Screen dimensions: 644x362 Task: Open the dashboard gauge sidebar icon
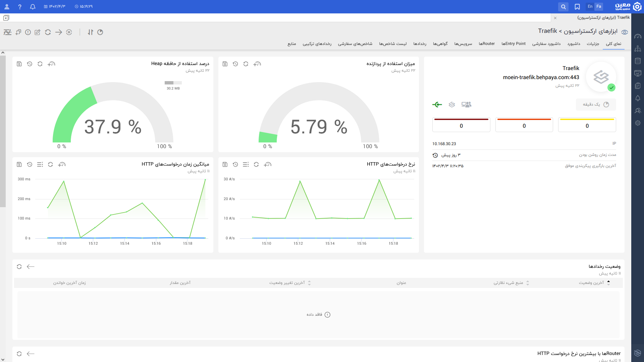click(x=638, y=36)
